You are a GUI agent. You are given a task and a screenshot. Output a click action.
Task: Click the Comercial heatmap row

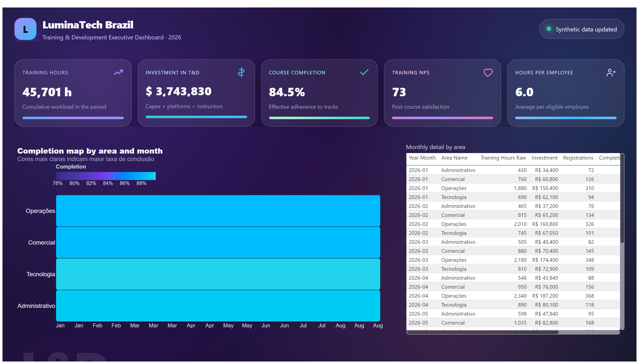point(218,243)
